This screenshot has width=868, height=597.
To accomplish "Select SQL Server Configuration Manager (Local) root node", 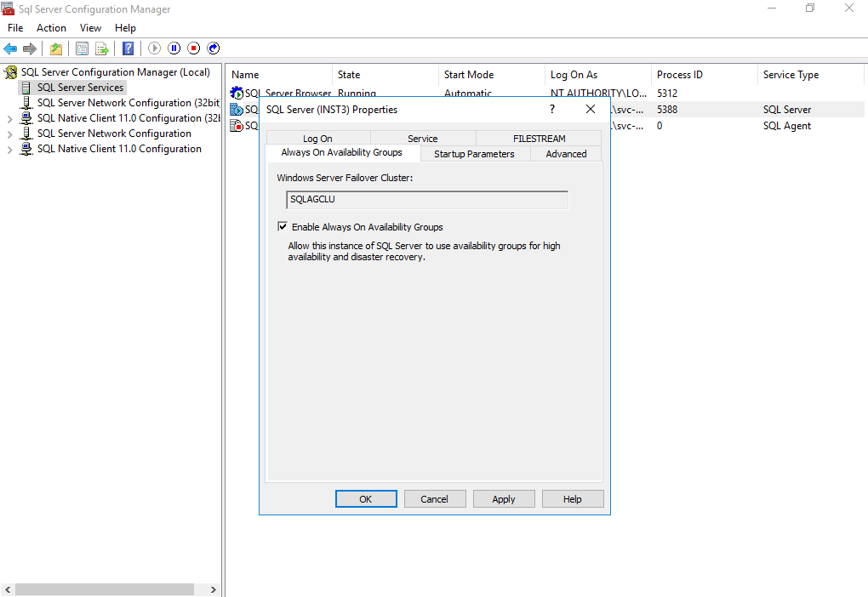I will 116,72.
